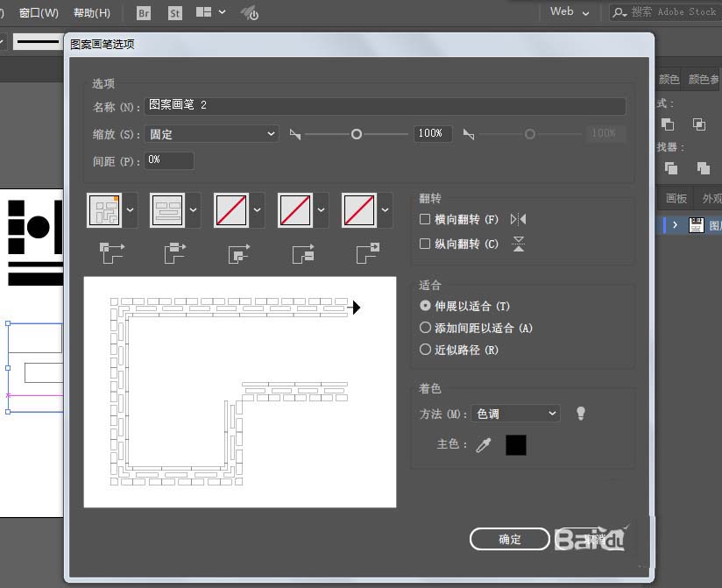This screenshot has height=588, width=722.
Task: Select 添加间距以适合 (A) radio option
Action: point(425,328)
